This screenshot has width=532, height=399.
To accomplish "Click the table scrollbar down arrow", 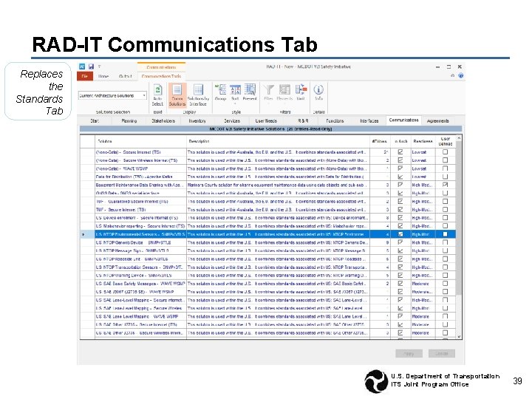I will (459, 337).
